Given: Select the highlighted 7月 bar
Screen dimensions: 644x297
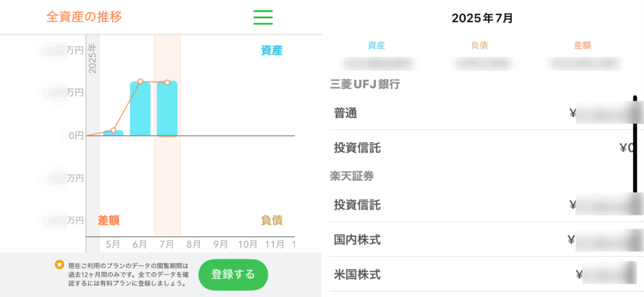Looking at the screenshot, I should (167, 109).
